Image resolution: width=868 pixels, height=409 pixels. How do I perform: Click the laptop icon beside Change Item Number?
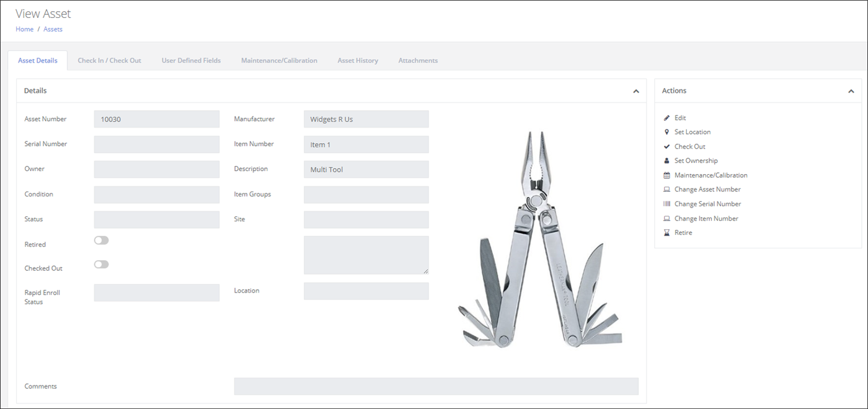point(666,218)
